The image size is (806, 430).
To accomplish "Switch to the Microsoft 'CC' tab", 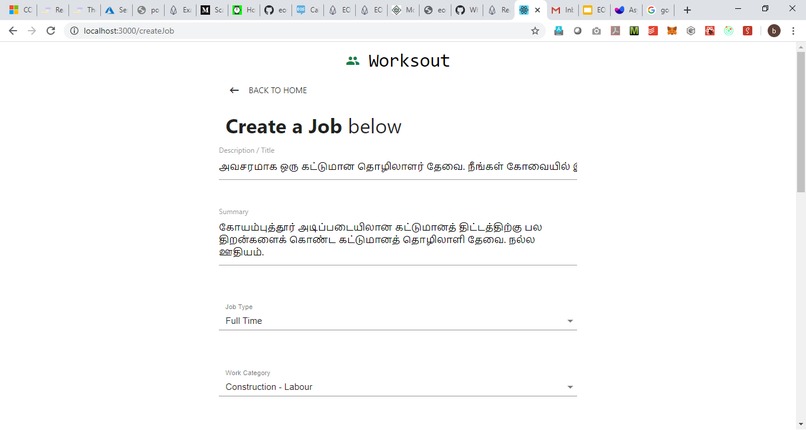I will click(21, 10).
